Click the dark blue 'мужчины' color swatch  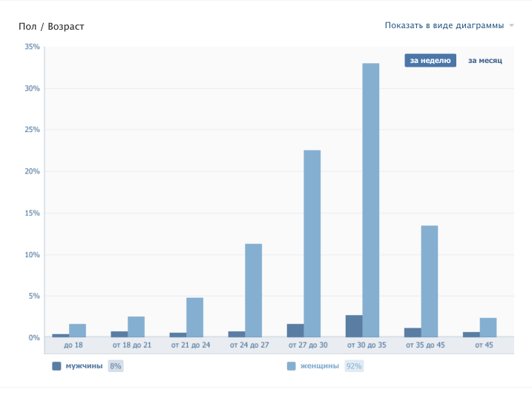coord(56,366)
